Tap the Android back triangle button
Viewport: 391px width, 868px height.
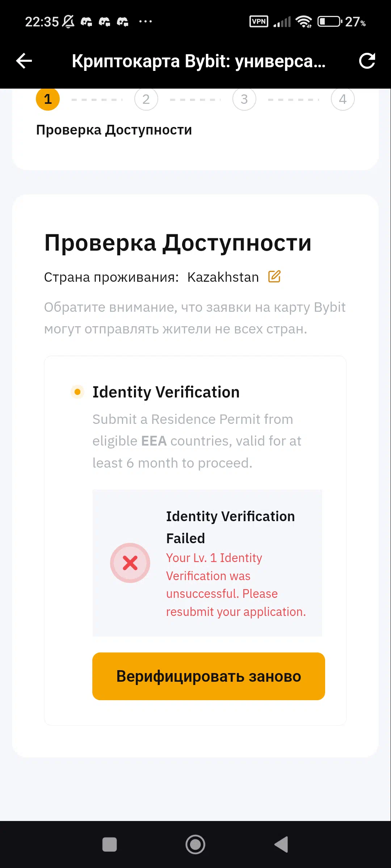(281, 845)
